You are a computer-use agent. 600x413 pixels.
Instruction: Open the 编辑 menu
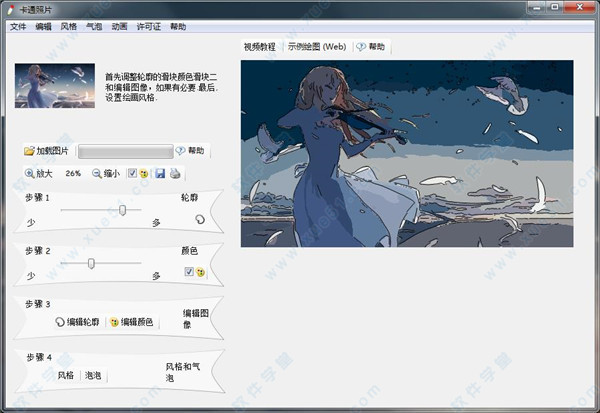(x=43, y=26)
